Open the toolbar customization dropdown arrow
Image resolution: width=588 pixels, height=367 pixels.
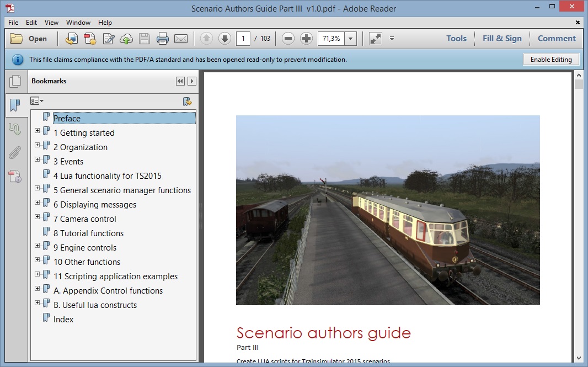pyautogui.click(x=392, y=38)
